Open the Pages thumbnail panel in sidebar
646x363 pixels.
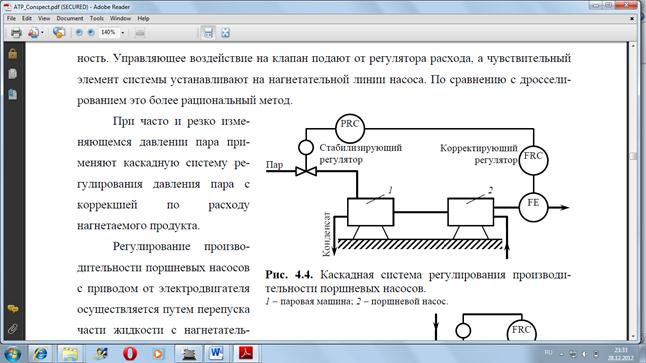(13, 74)
